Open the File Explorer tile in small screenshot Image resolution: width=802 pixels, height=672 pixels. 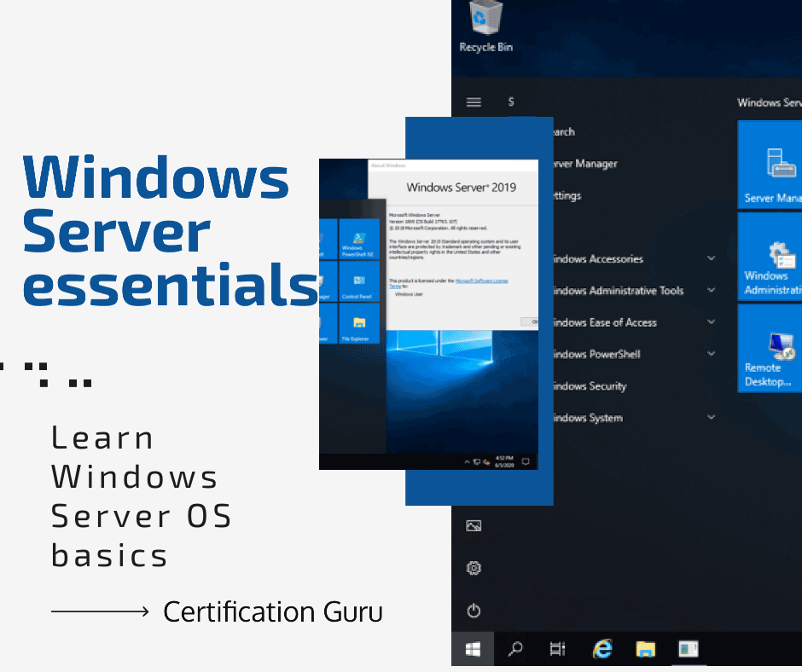[359, 323]
